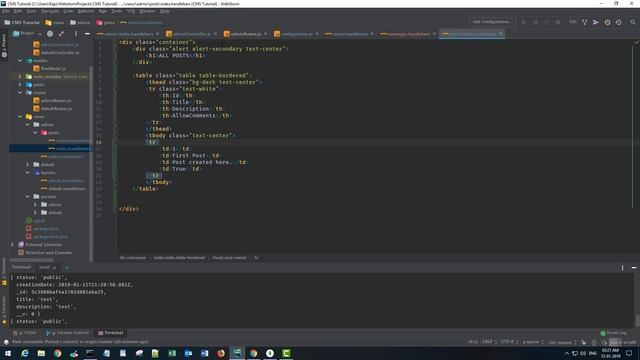Collapse the routes folder
The height and width of the screenshot is (360, 640).
coord(20,93)
